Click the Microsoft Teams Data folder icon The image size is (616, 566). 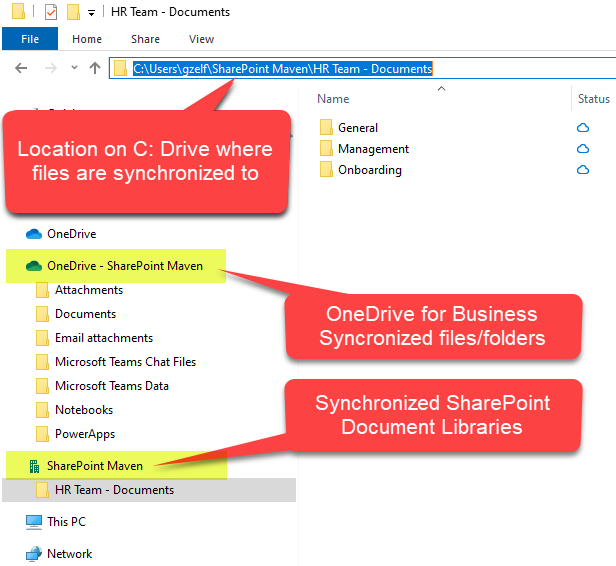pyautogui.click(x=42, y=386)
